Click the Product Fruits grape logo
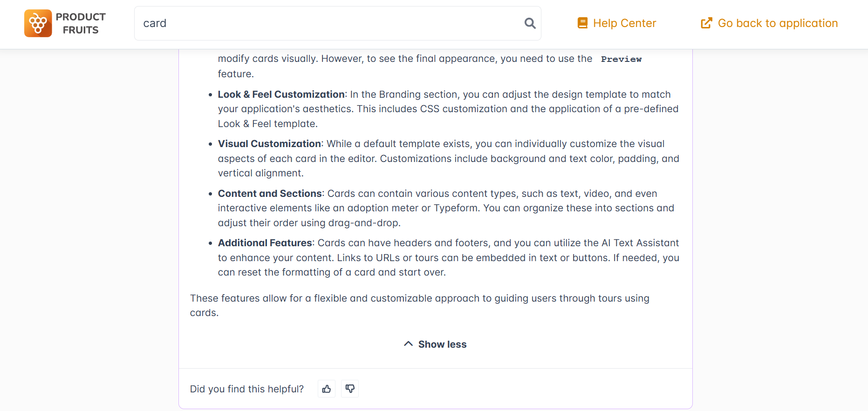This screenshot has width=868, height=411. click(38, 23)
